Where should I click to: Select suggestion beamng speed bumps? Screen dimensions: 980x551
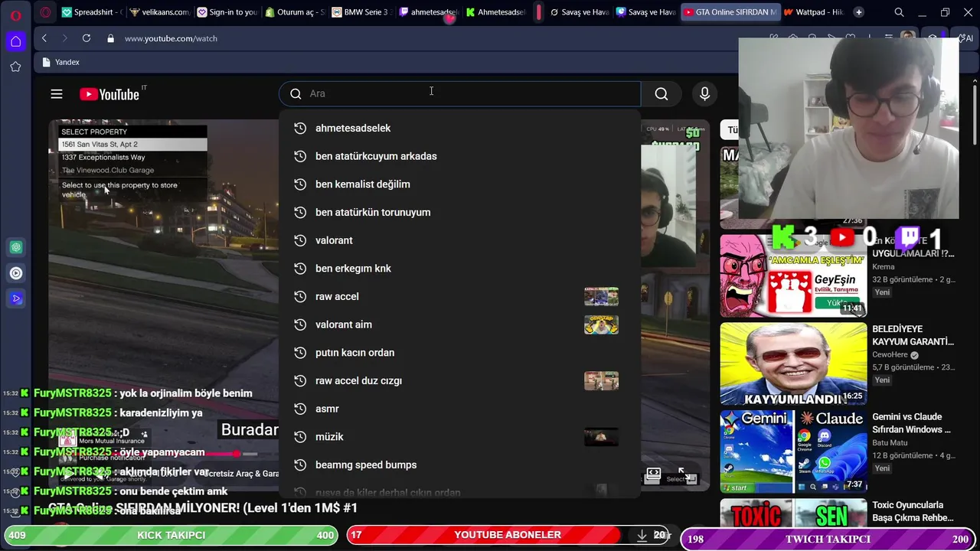[x=459, y=465]
